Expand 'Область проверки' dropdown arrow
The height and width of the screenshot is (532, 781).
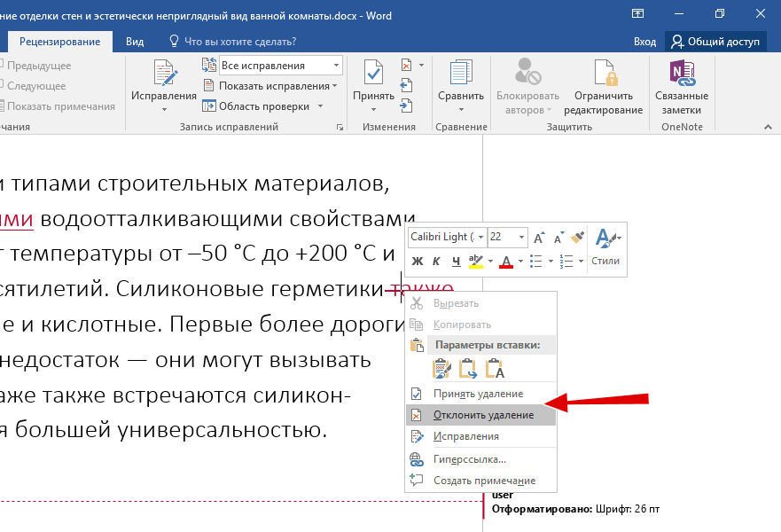click(x=320, y=106)
